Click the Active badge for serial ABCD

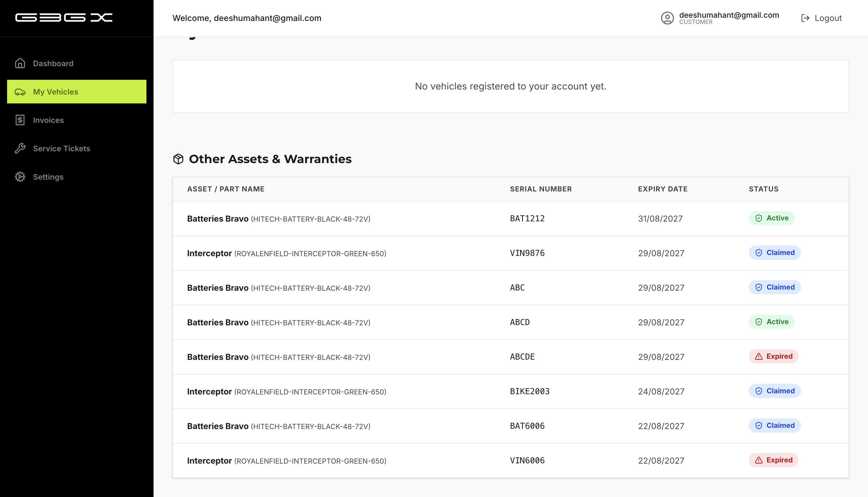coord(771,322)
